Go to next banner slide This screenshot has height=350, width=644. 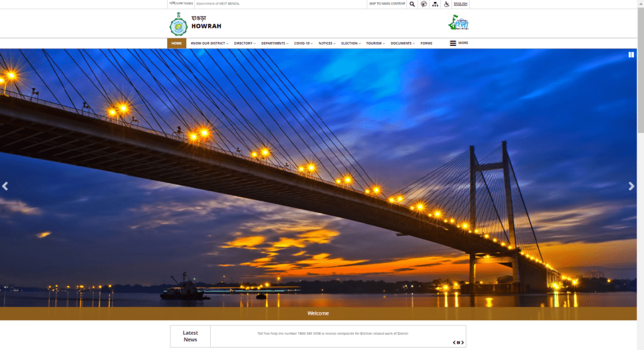631,186
